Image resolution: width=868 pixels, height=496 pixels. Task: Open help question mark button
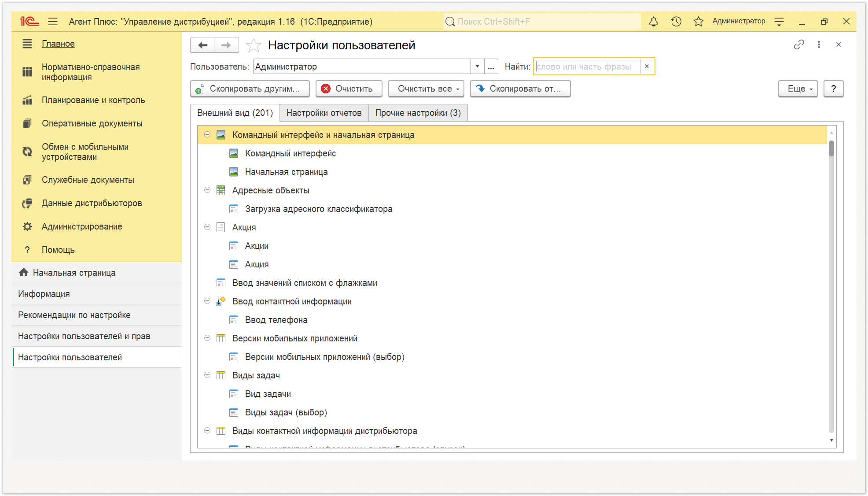[834, 89]
